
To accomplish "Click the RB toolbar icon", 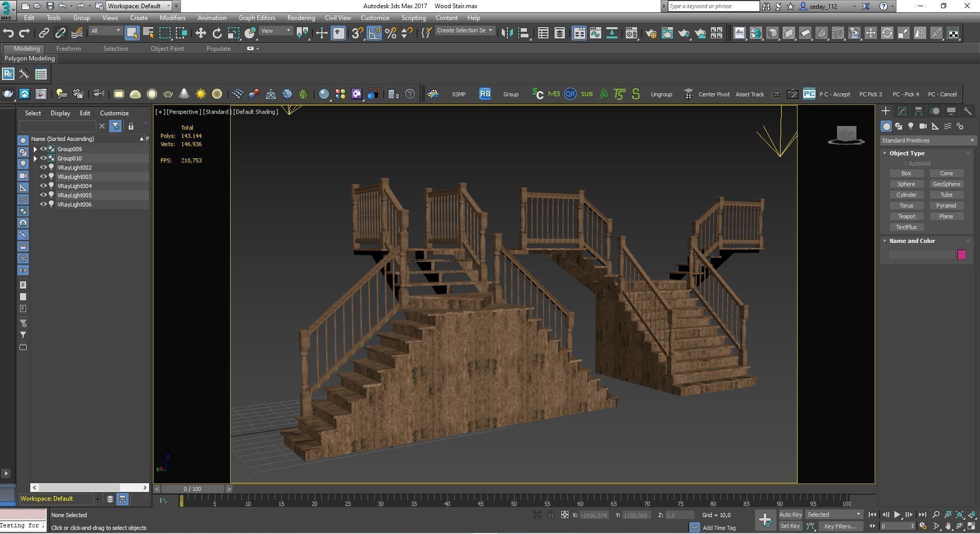I will pyautogui.click(x=485, y=94).
